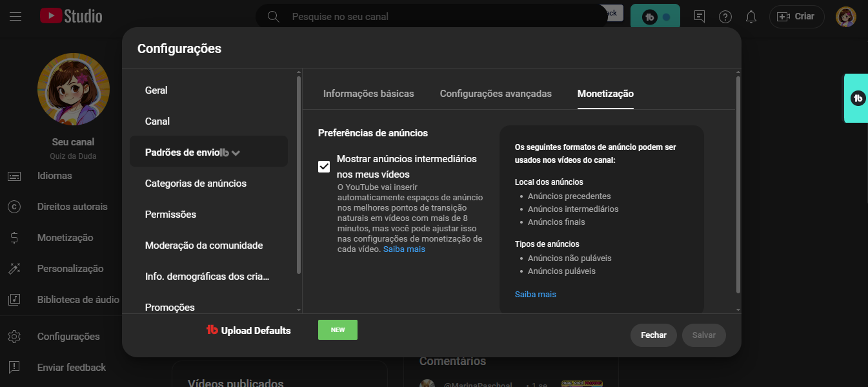This screenshot has height=387, width=868.
Task: Click the Criar button
Action: click(796, 17)
